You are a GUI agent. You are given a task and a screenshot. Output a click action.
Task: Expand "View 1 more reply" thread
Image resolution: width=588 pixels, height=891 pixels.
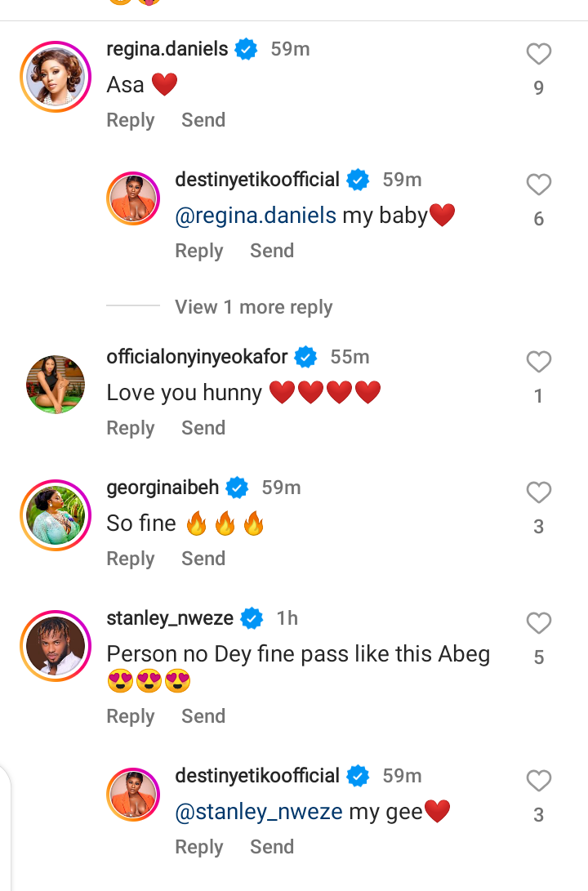tap(253, 307)
